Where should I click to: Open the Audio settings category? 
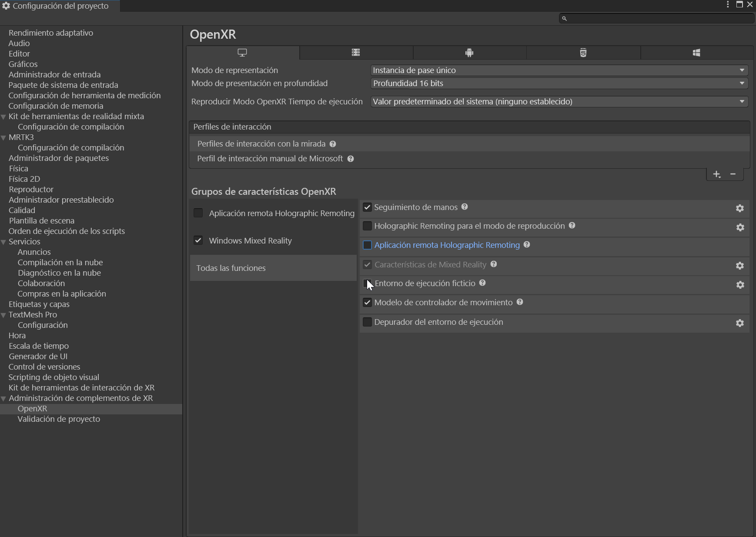pyautogui.click(x=19, y=43)
